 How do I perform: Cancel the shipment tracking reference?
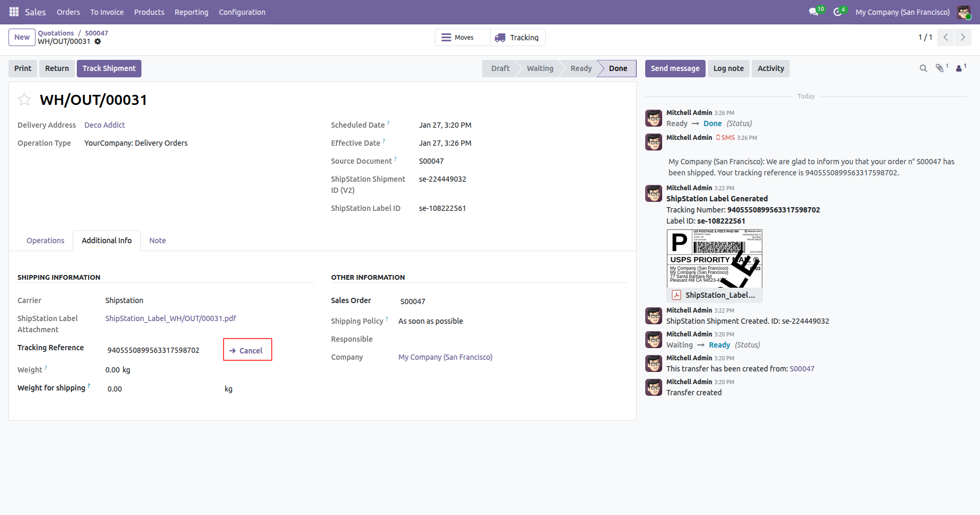click(x=247, y=350)
